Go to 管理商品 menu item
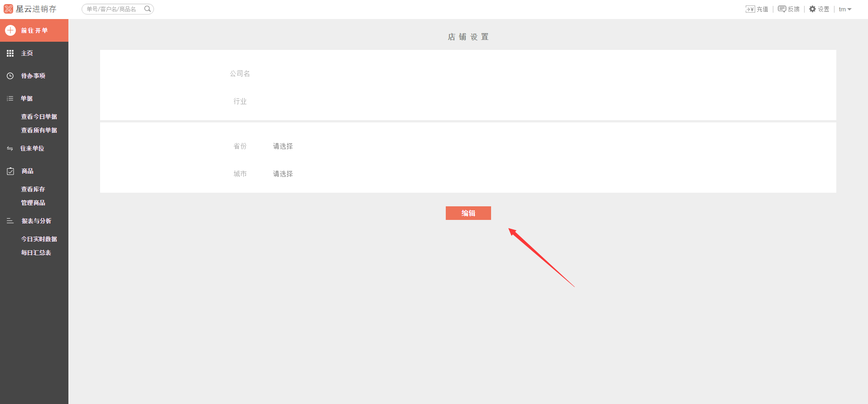This screenshot has width=868, height=404. tap(33, 203)
